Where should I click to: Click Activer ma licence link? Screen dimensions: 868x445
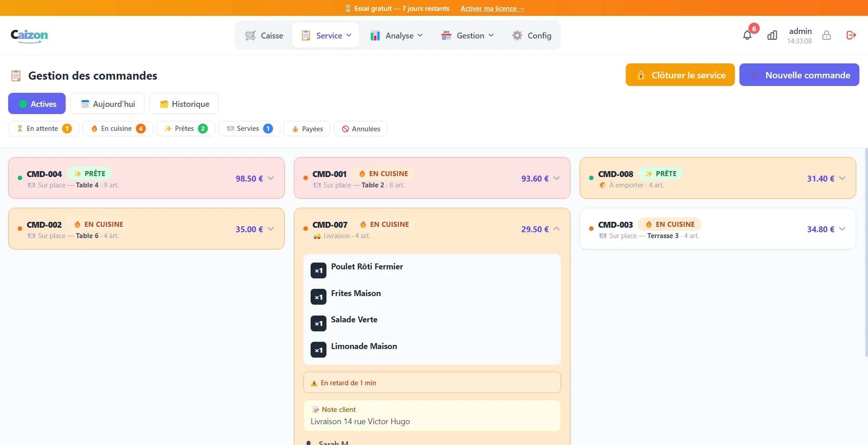pos(492,8)
